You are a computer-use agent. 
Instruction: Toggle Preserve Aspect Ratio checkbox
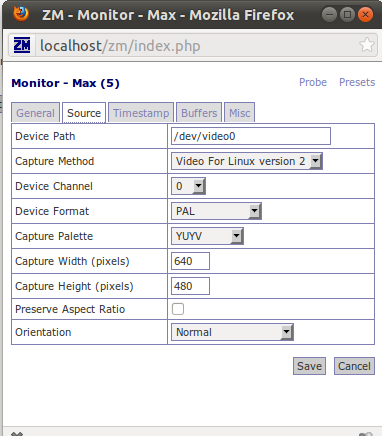point(178,309)
